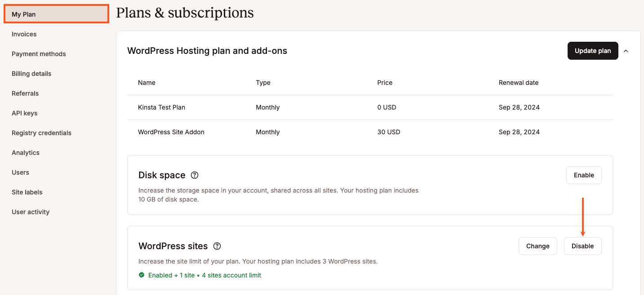
Task: View Registry credentials
Action: tap(41, 132)
